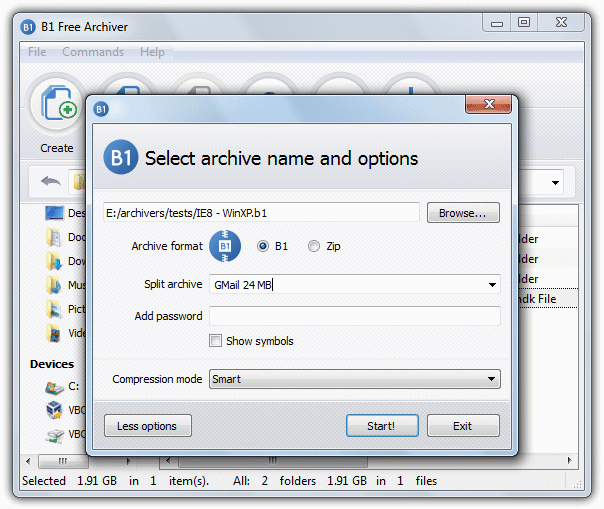Close the archive options dialog
The height and width of the screenshot is (509, 604).
pyautogui.click(x=488, y=104)
